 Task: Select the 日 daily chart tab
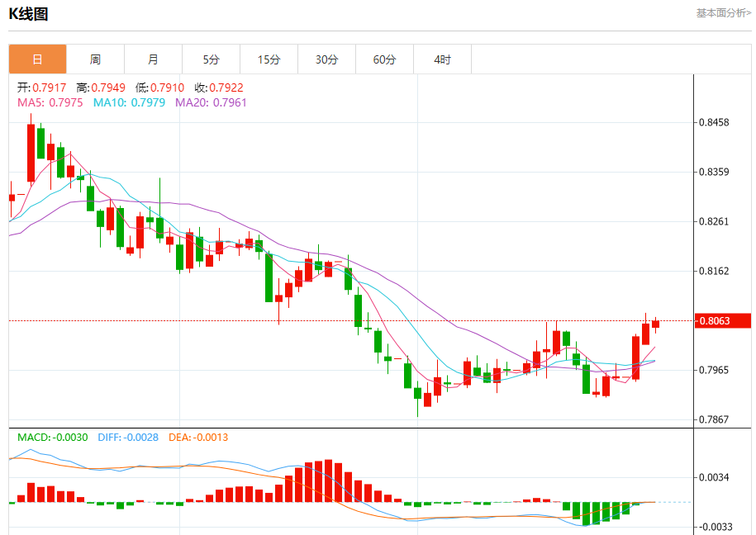tap(38, 59)
